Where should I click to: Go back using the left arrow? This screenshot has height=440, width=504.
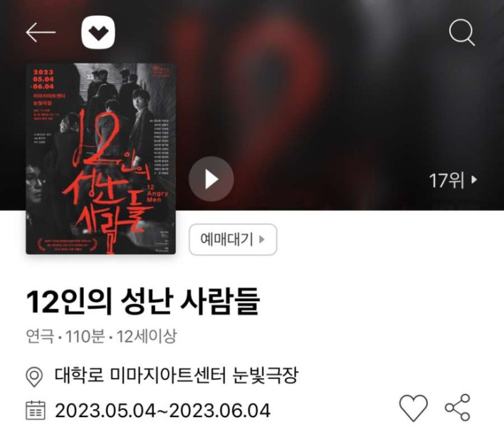pos(40,33)
